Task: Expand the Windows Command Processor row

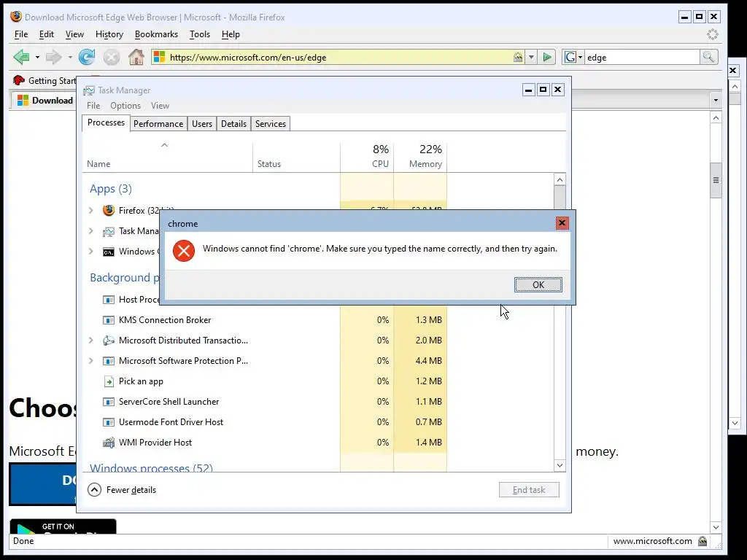Action: click(x=91, y=251)
